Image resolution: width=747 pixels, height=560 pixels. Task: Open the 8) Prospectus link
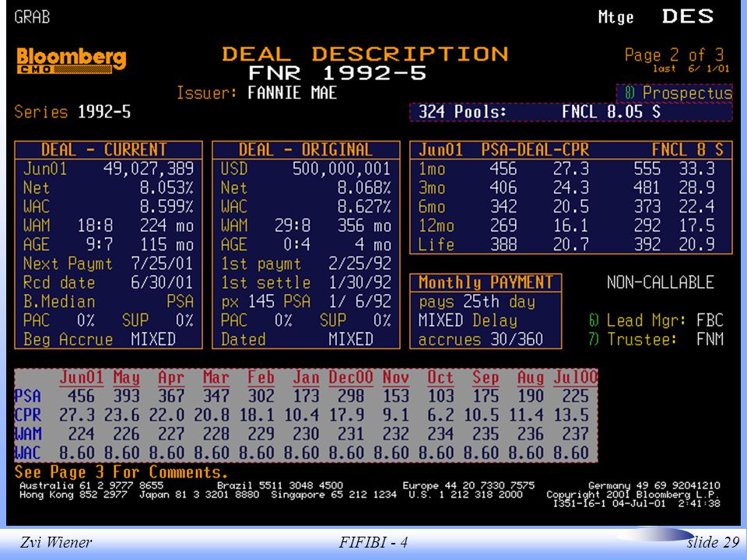[674, 93]
